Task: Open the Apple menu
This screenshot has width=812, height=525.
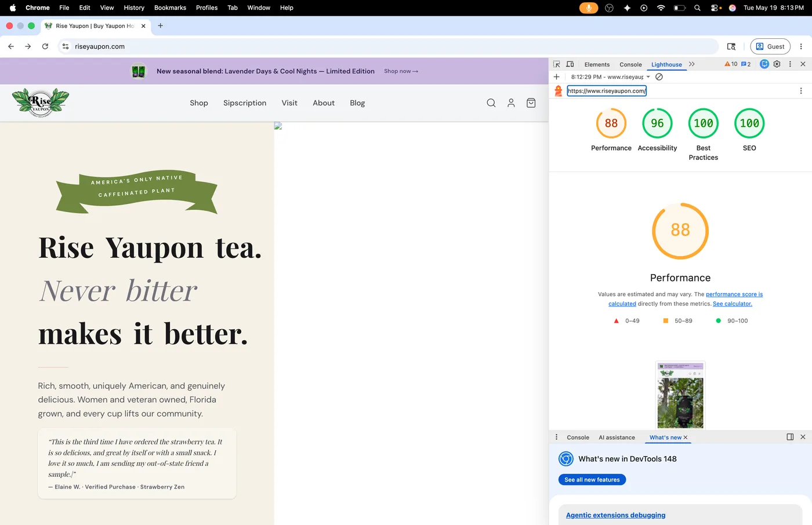Action: [x=13, y=8]
